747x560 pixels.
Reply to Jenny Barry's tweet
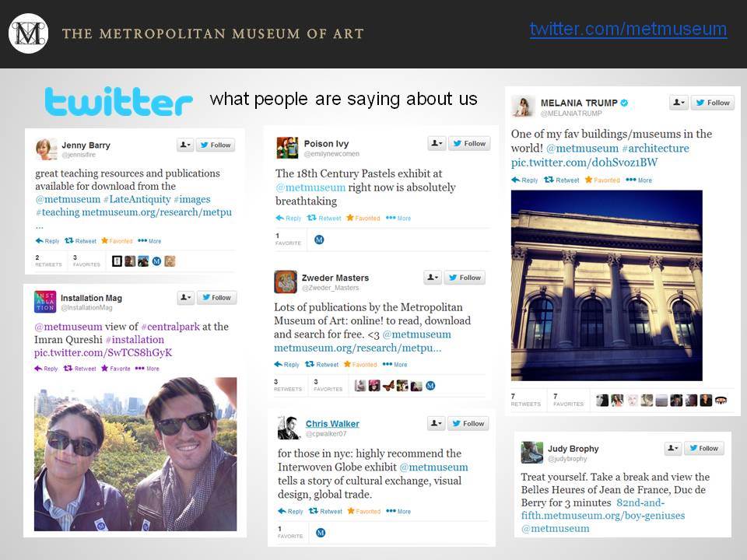tap(47, 241)
